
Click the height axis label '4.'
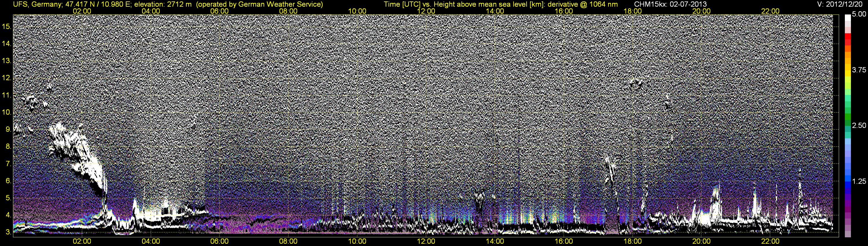pos(8,215)
